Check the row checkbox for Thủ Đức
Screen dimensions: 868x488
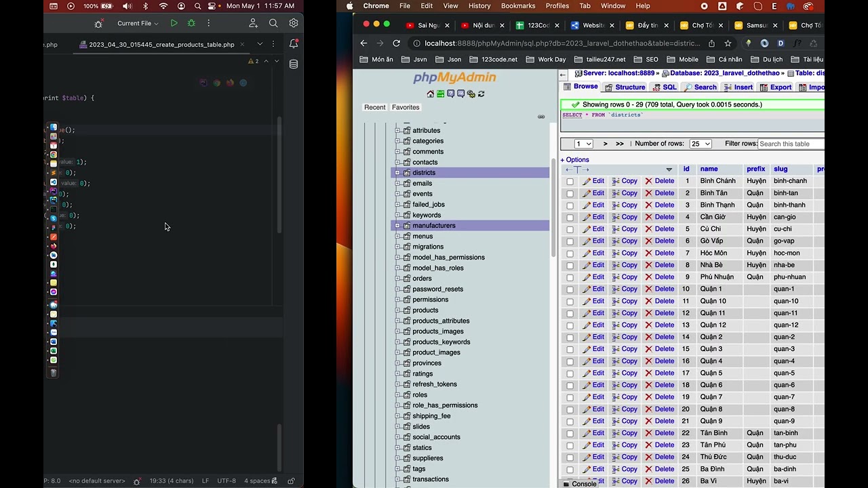click(570, 457)
